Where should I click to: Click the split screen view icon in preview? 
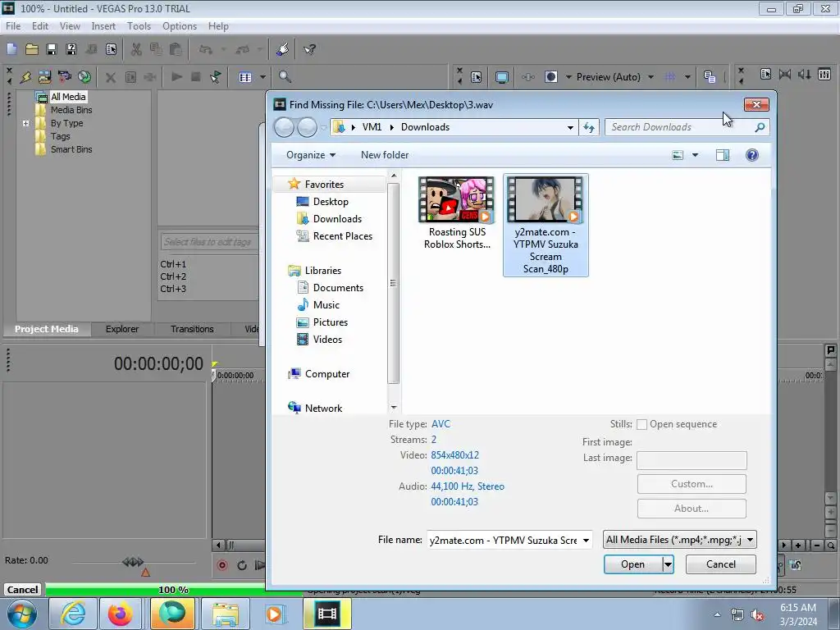[551, 77]
